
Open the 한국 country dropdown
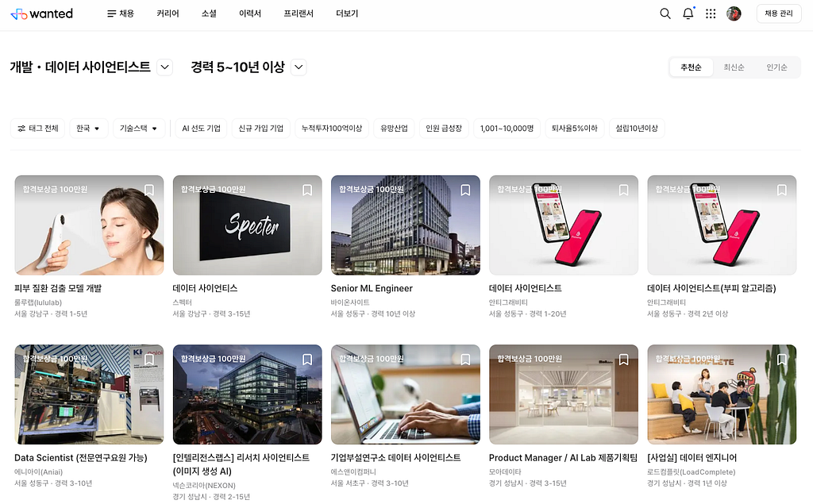click(x=89, y=128)
